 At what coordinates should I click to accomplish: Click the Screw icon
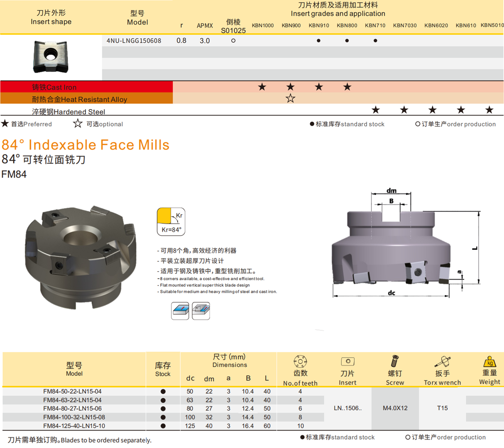tap(395, 361)
